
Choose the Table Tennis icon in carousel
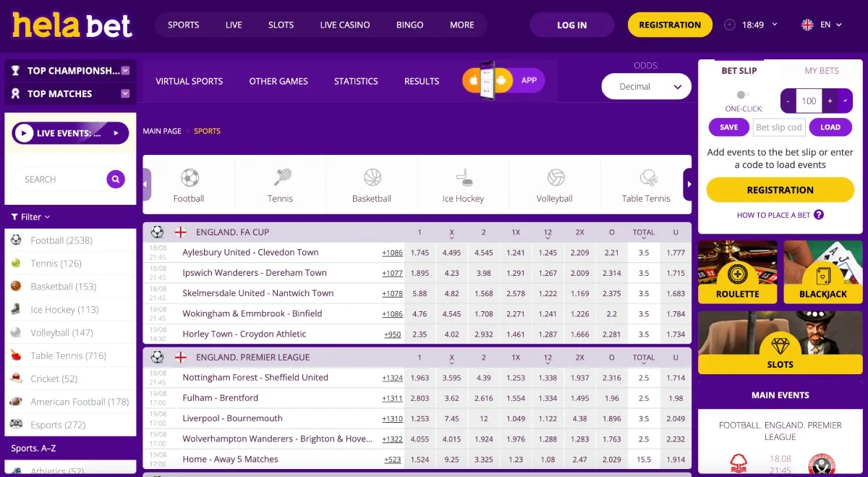point(647,177)
